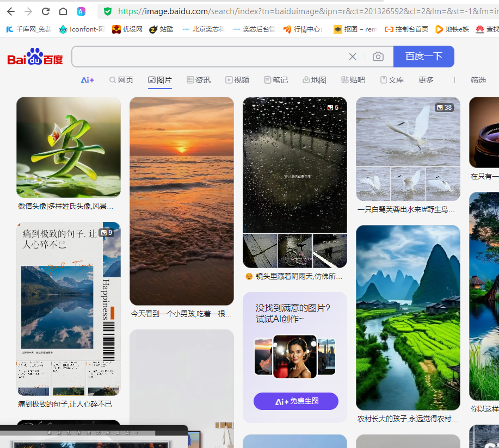Viewport: 499px width, 448px height.
Task: Open Baidu camera image search
Action: pos(378,56)
